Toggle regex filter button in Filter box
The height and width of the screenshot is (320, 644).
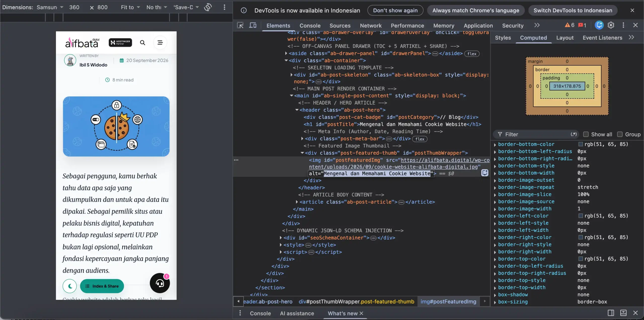pyautogui.click(x=574, y=134)
